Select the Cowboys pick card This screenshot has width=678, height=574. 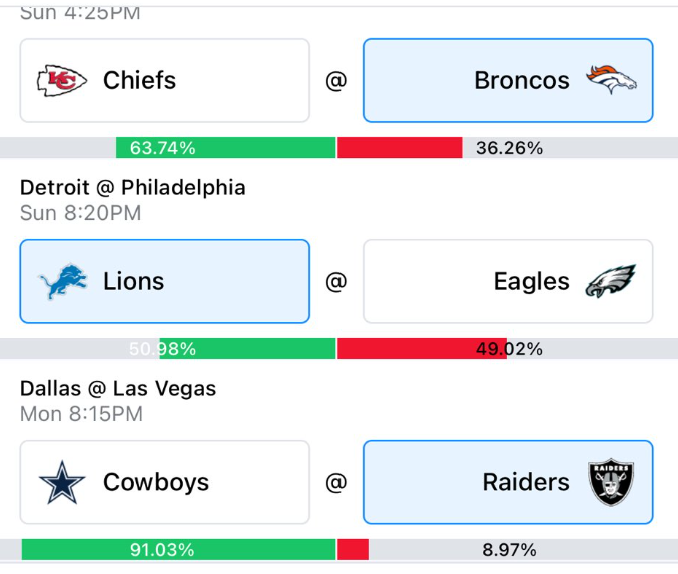[165, 482]
